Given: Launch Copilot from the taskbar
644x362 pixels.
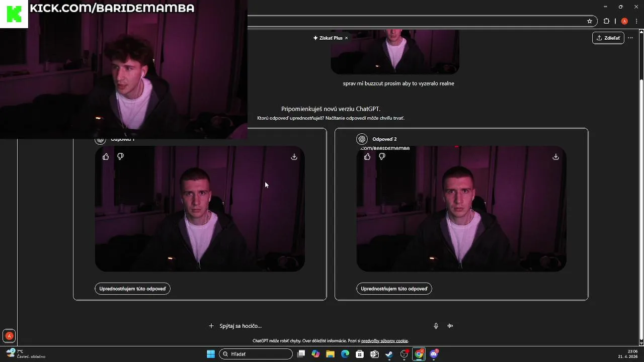Looking at the screenshot, I should 315,354.
